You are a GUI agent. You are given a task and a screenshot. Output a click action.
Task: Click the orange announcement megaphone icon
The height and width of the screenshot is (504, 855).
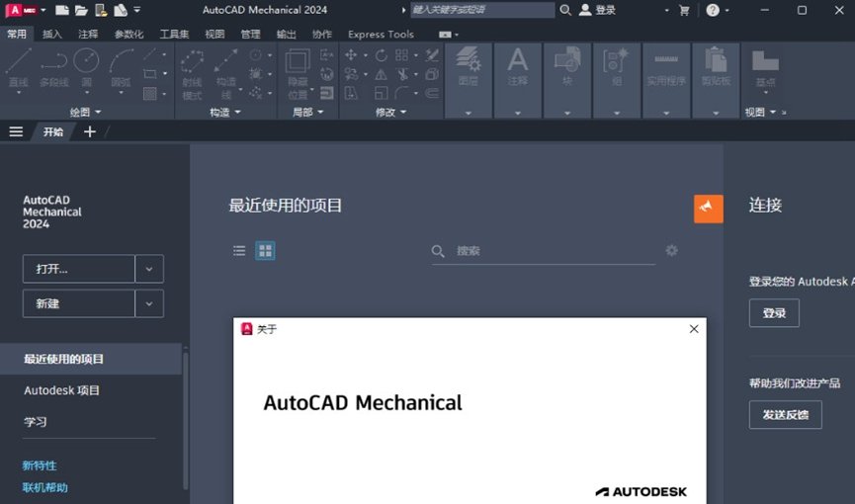709,209
